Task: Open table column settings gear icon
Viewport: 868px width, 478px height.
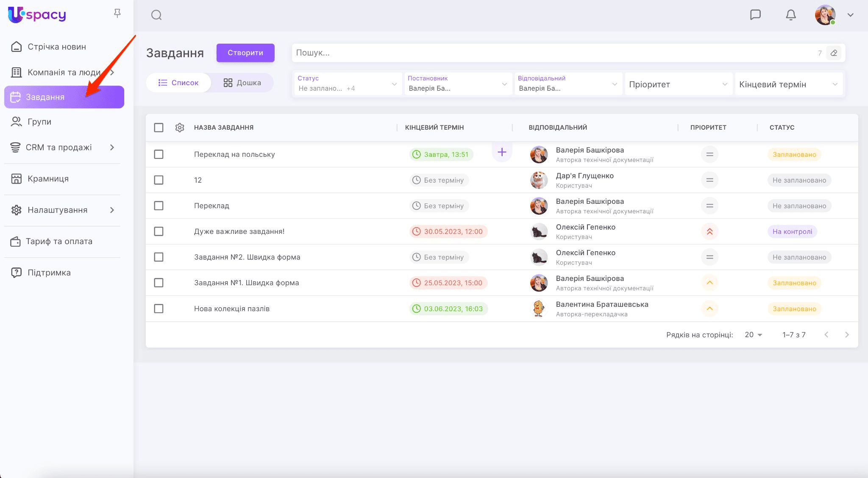Action: 180,128
